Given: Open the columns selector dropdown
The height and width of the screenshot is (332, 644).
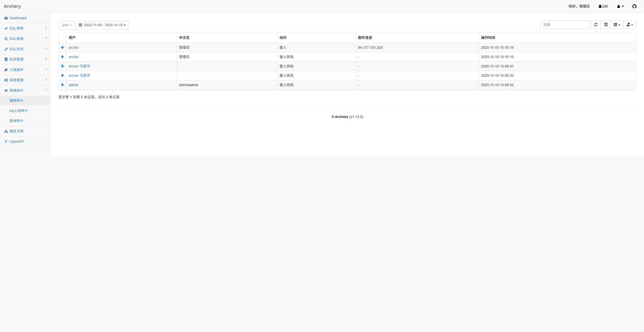Looking at the screenshot, I should tap(617, 25).
